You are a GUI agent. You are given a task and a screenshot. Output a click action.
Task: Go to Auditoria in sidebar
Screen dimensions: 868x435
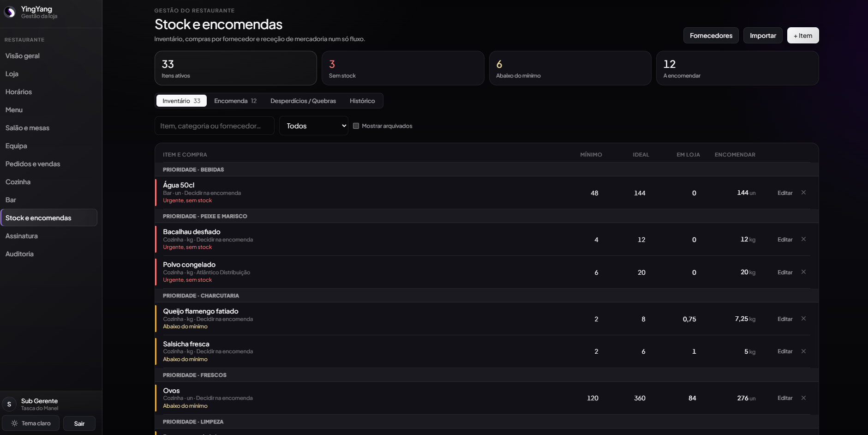point(49,254)
